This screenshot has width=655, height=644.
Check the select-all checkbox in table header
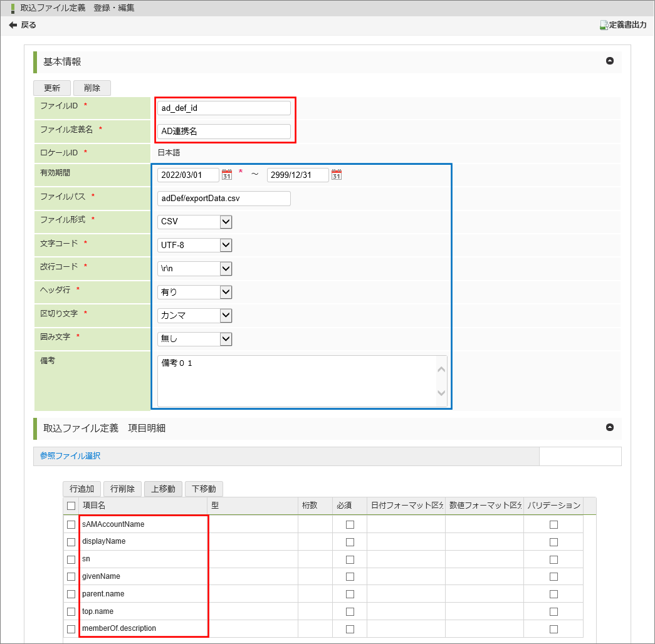[71, 506]
